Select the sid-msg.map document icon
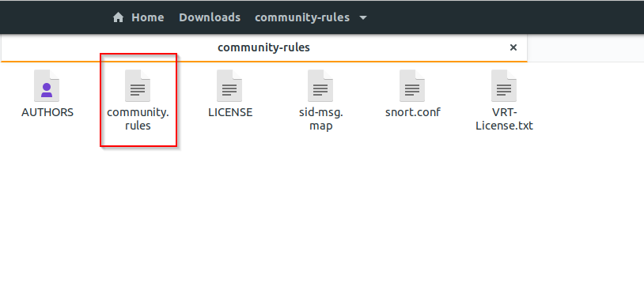This screenshot has width=644, height=301. 320,85
